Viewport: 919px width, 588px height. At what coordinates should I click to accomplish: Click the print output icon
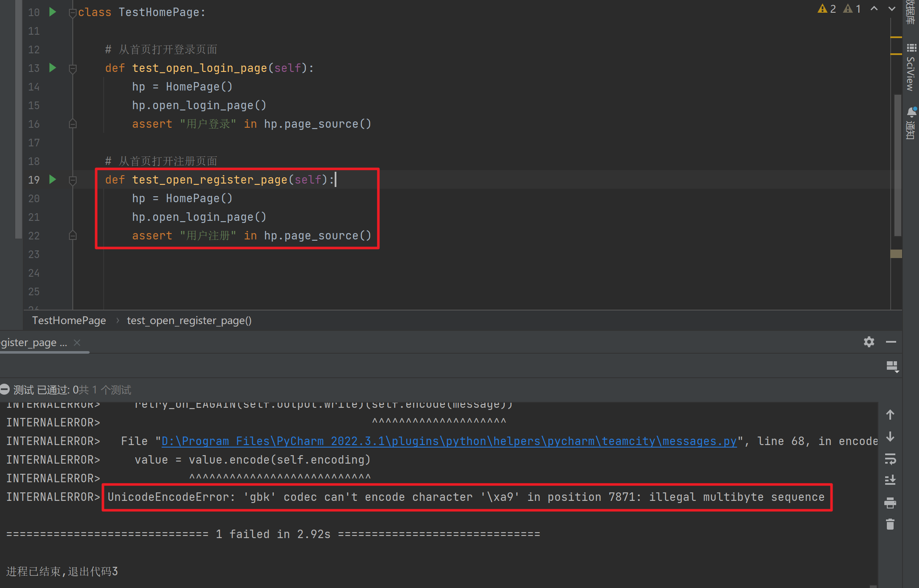tap(890, 503)
